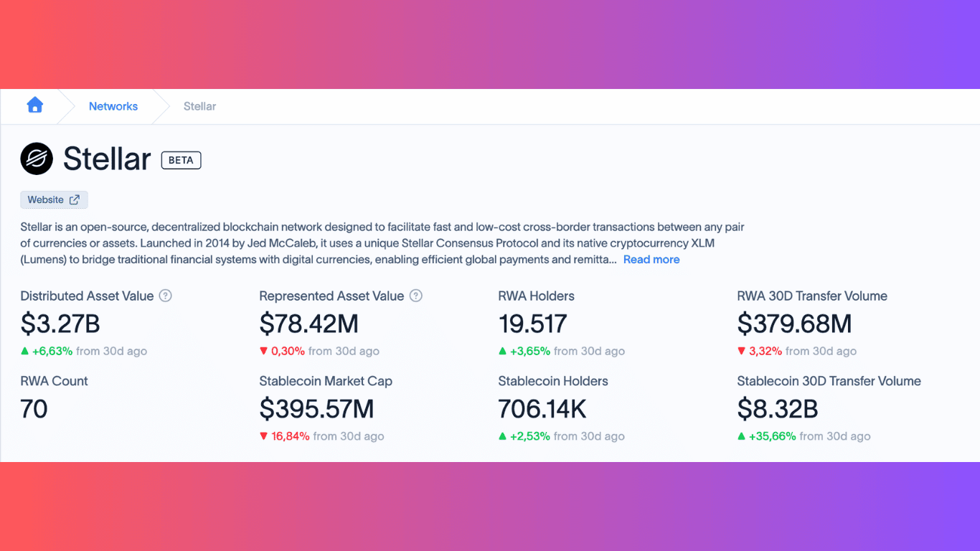Click the BETA badge
Image resolution: width=980 pixels, height=551 pixels.
(181, 160)
